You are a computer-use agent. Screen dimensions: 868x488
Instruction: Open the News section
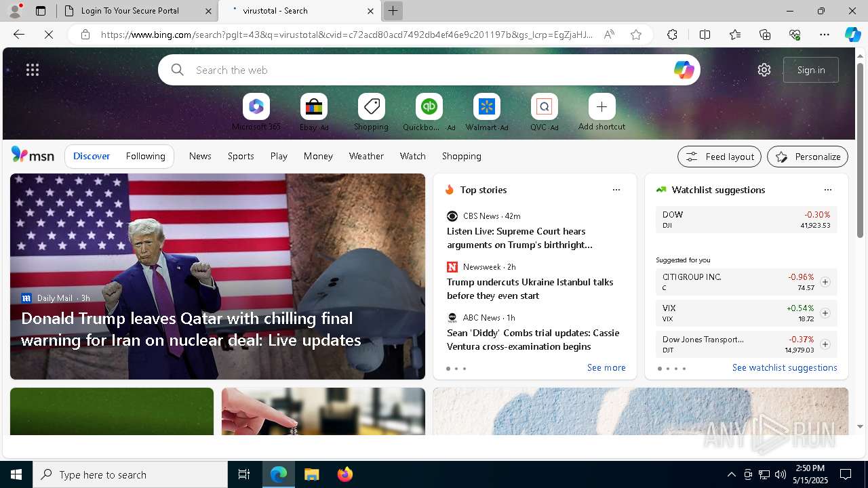(200, 156)
